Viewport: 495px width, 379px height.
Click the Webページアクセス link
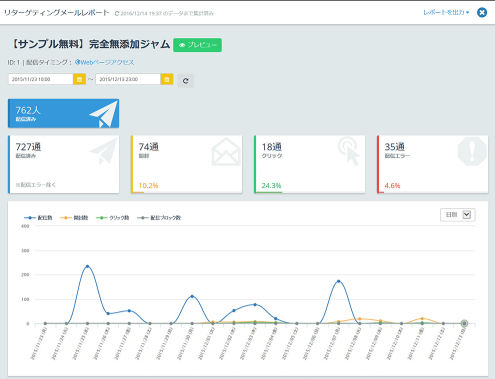[104, 62]
